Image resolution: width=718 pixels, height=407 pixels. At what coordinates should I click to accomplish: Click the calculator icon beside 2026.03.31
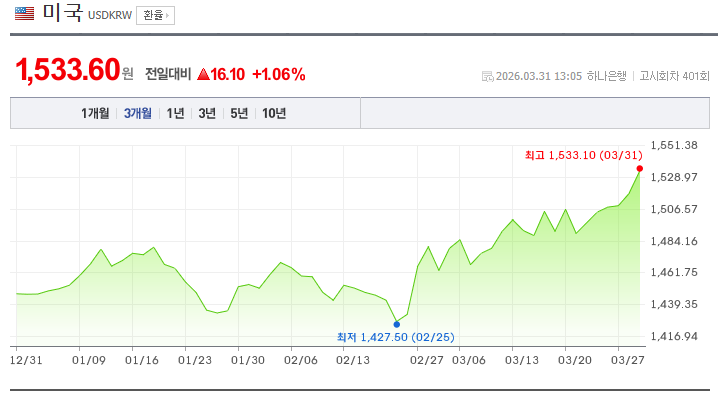point(487,76)
